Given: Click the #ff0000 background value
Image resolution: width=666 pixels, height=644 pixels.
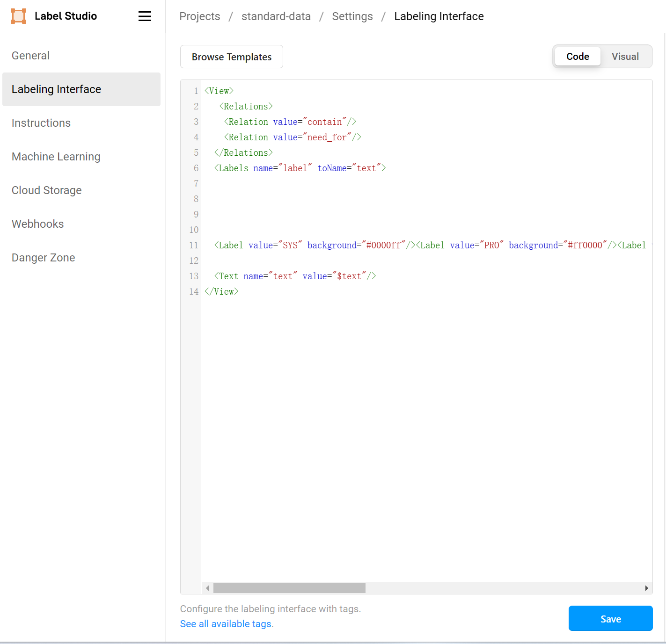Looking at the screenshot, I should click(585, 245).
